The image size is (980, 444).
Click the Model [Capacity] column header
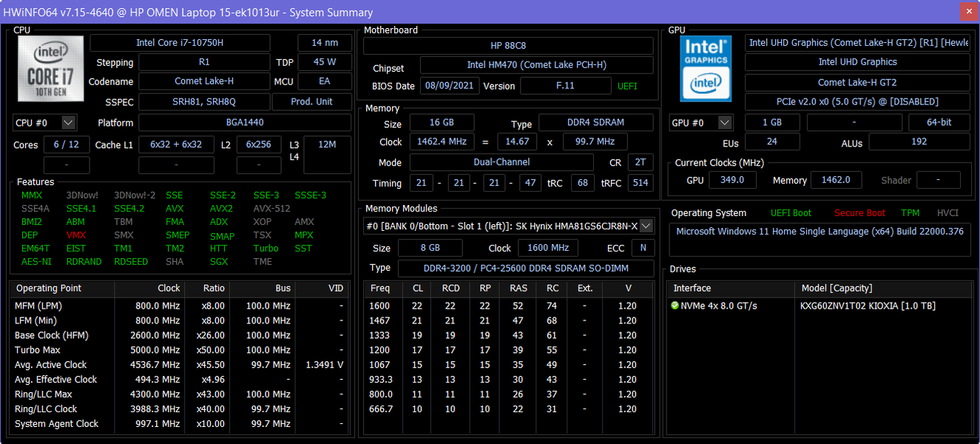883,288
